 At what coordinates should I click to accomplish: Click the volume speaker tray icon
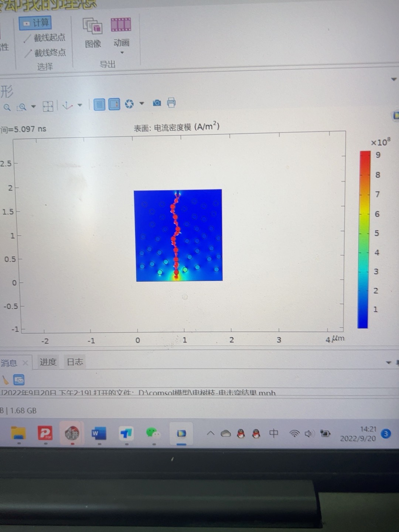[309, 434]
